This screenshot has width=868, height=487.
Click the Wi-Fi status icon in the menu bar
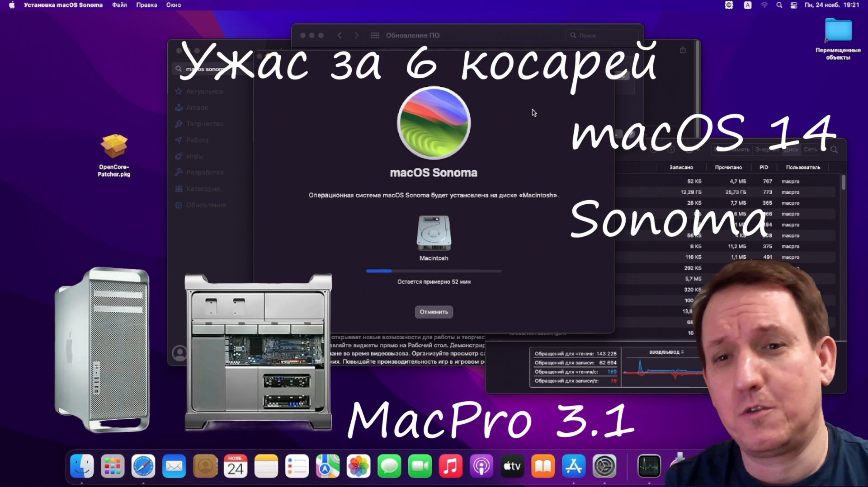tap(764, 5)
